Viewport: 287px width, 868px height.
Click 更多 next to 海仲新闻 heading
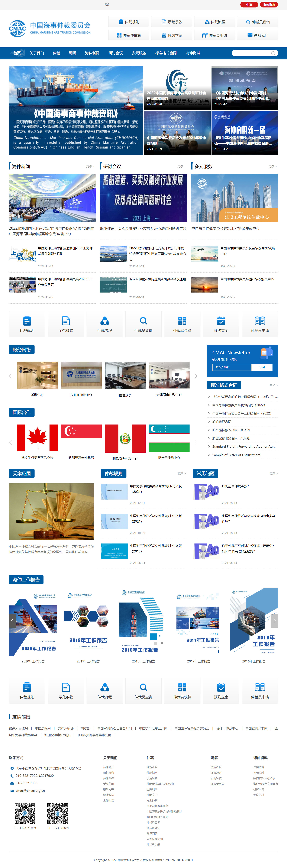click(x=90, y=167)
